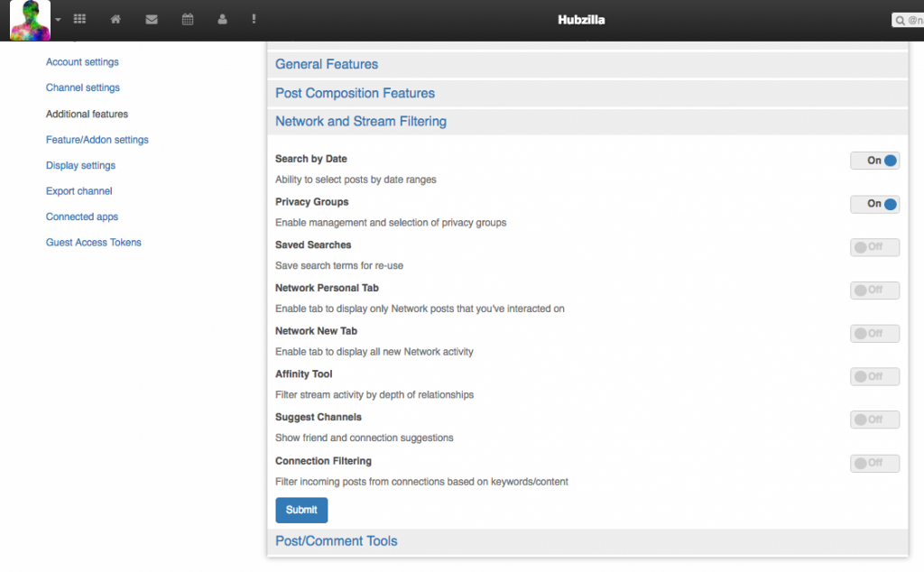Select Display settings in the sidebar
The width and height of the screenshot is (924, 572).
(80, 166)
